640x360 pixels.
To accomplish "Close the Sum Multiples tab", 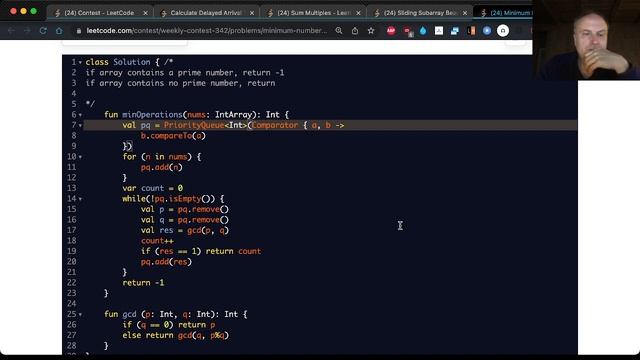I will click(x=358, y=13).
